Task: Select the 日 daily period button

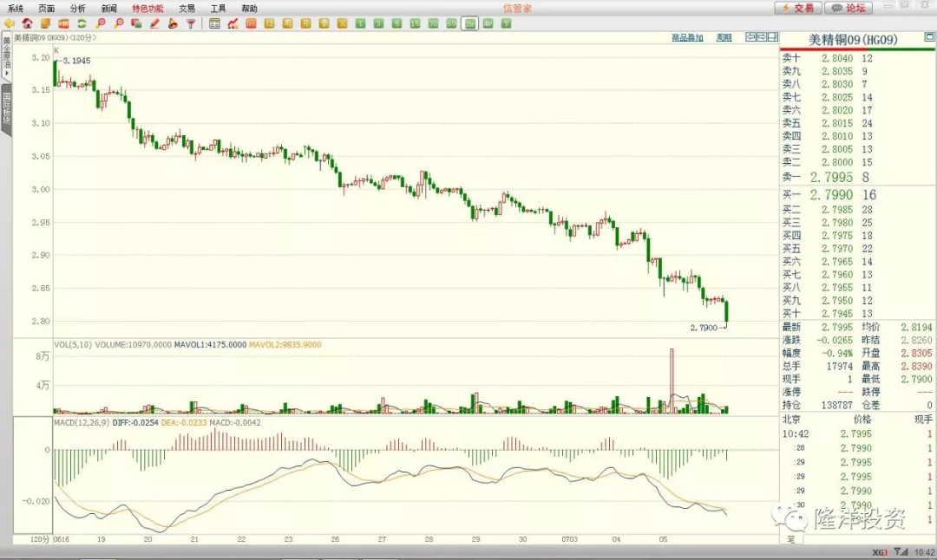Action: [270, 23]
